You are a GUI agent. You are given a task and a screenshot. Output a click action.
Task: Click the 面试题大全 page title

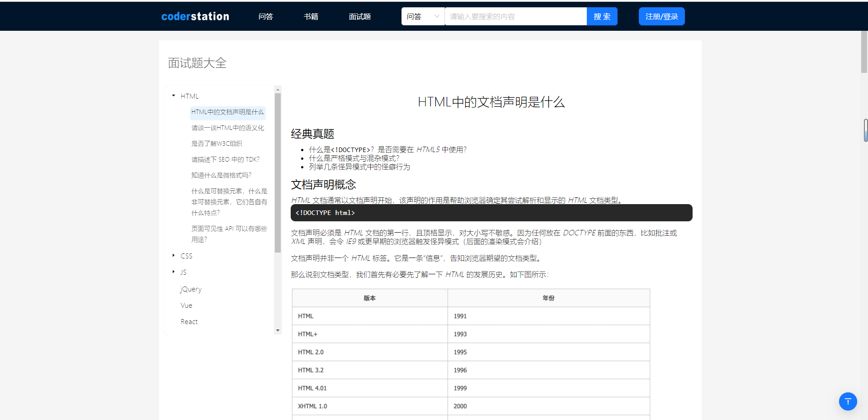click(197, 63)
